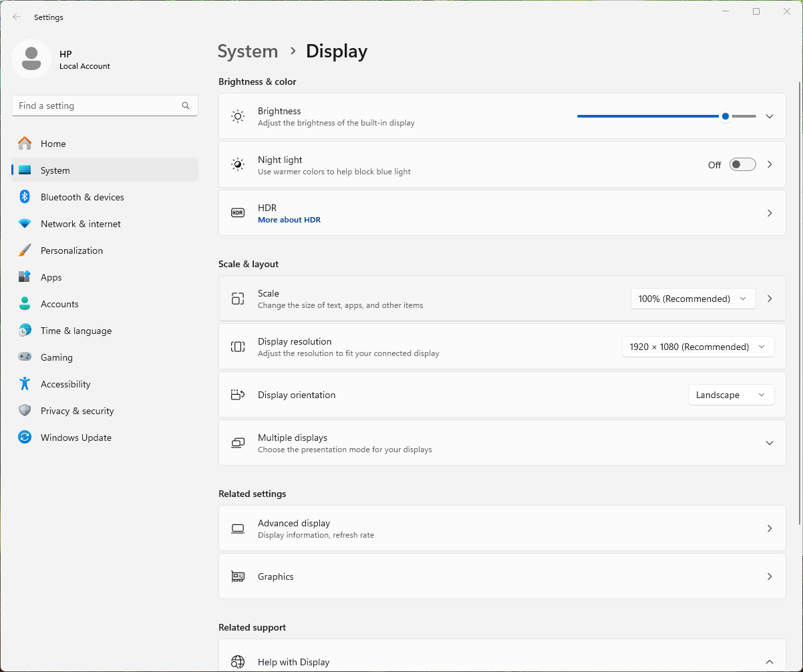Viewport: 803px width, 672px height.
Task: Open HDR settings chevron arrow
Action: [x=770, y=213]
